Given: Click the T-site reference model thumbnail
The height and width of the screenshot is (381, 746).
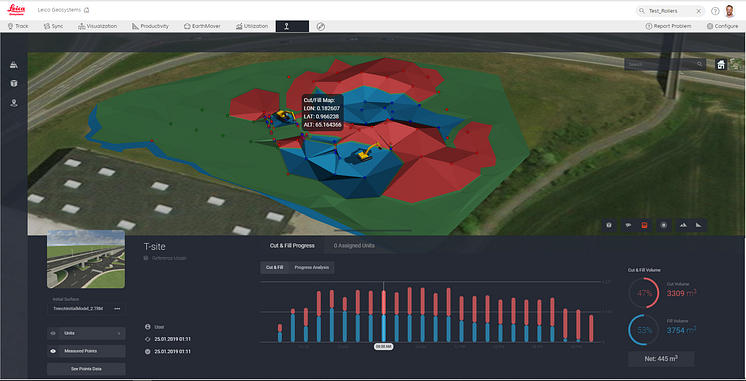Looking at the screenshot, I should coord(86,259).
